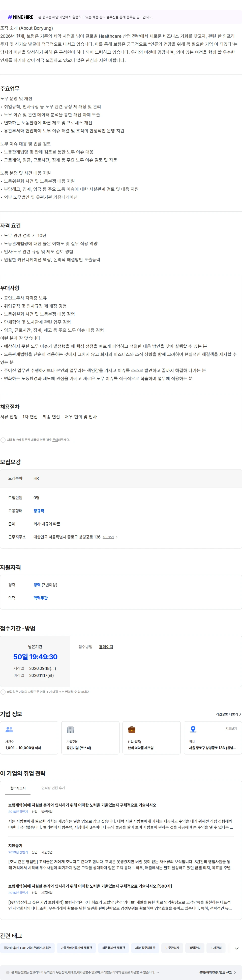
Task: Click the 완제 의약품 제조업 card
Action: coord(152,738)
